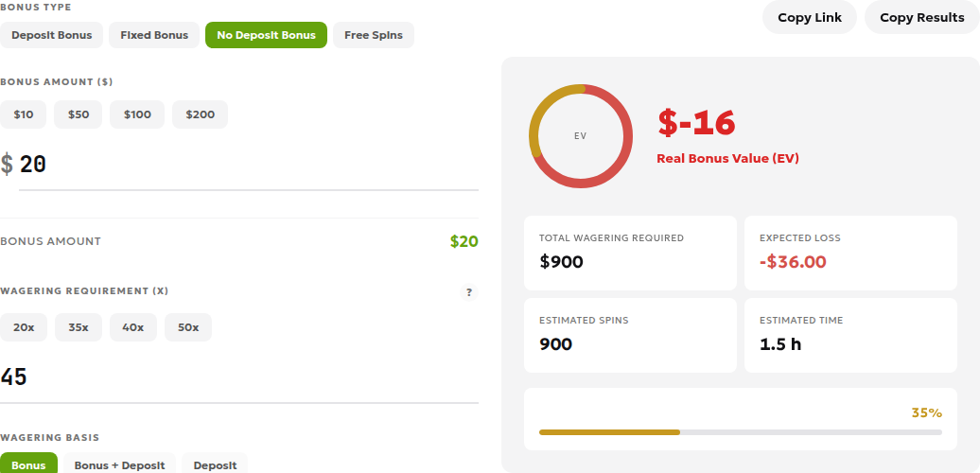Set wagering requirement to 20x

click(x=23, y=327)
